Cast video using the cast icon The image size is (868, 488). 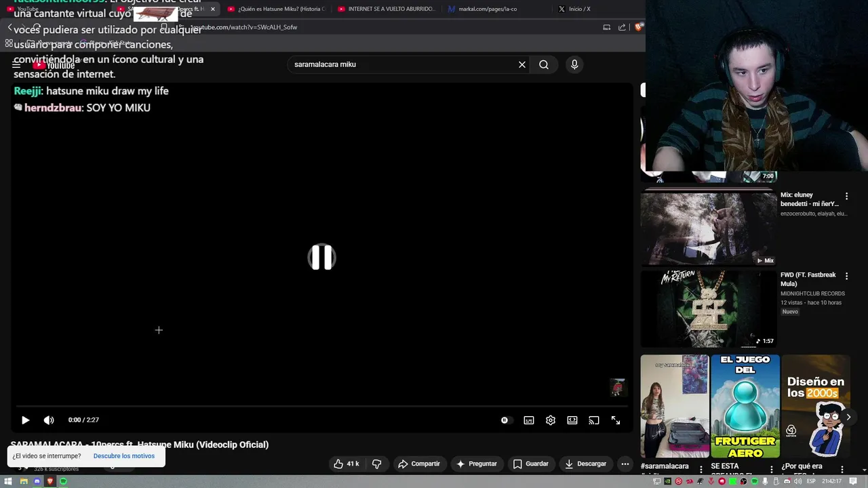(x=594, y=420)
